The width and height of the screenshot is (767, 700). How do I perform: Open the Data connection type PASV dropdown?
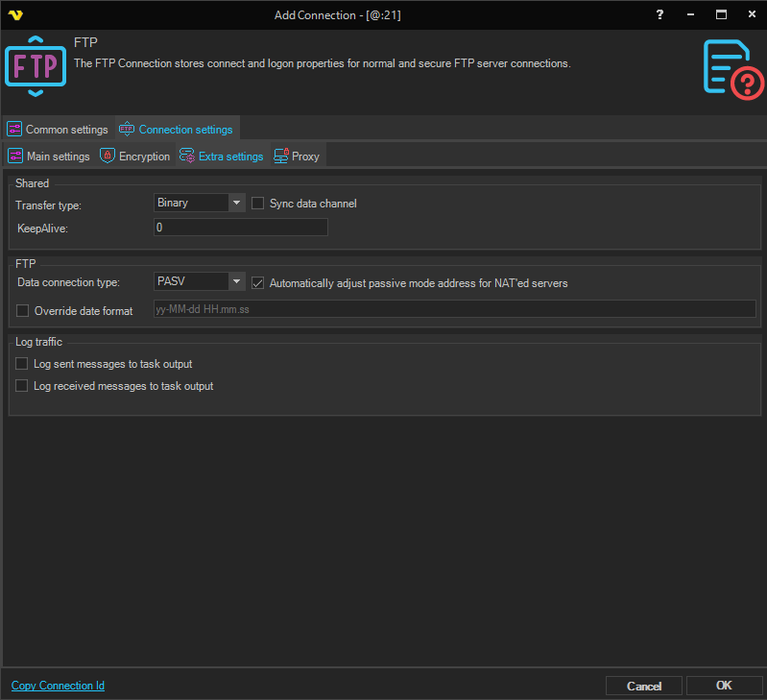236,282
